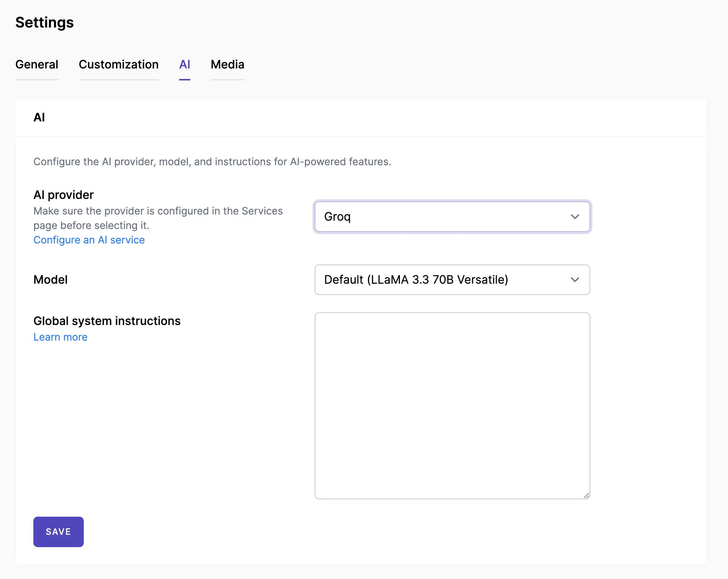Click the Settings page heading
This screenshot has height=579, width=728.
[x=44, y=22]
